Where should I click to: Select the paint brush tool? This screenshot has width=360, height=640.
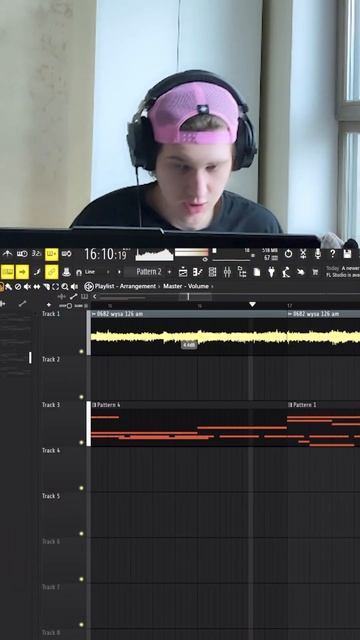[x=8, y=287]
